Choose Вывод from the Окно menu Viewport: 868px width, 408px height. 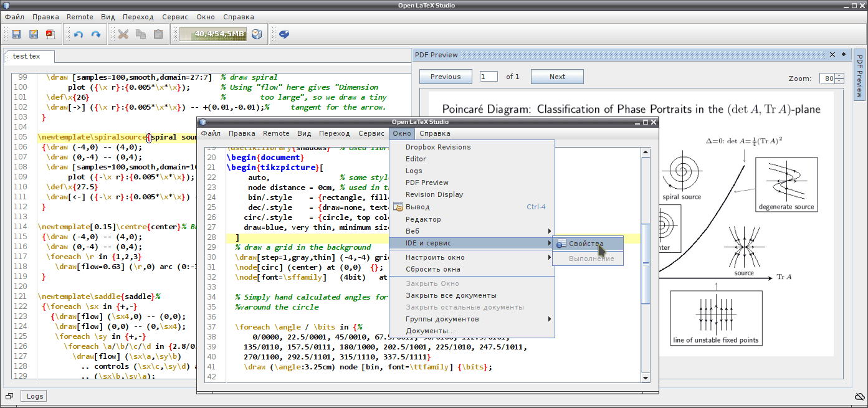[472, 207]
